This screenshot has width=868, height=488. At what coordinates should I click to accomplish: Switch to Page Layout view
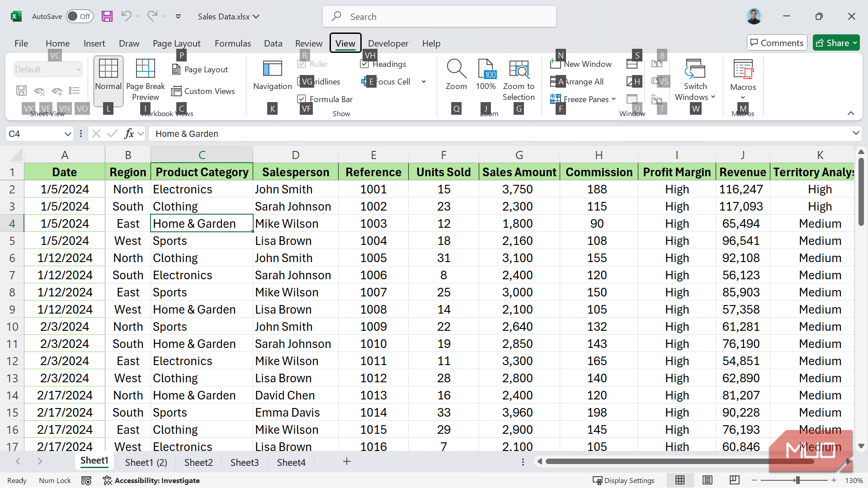200,70
